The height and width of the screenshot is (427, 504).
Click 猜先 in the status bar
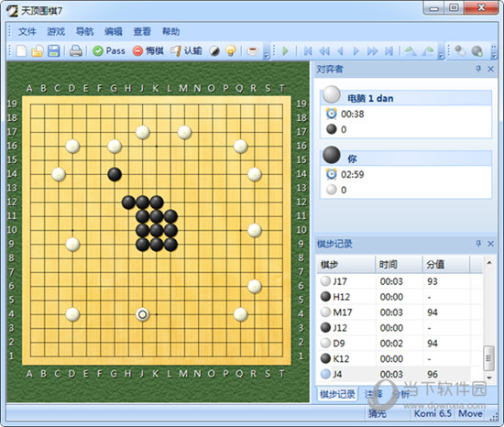[377, 413]
